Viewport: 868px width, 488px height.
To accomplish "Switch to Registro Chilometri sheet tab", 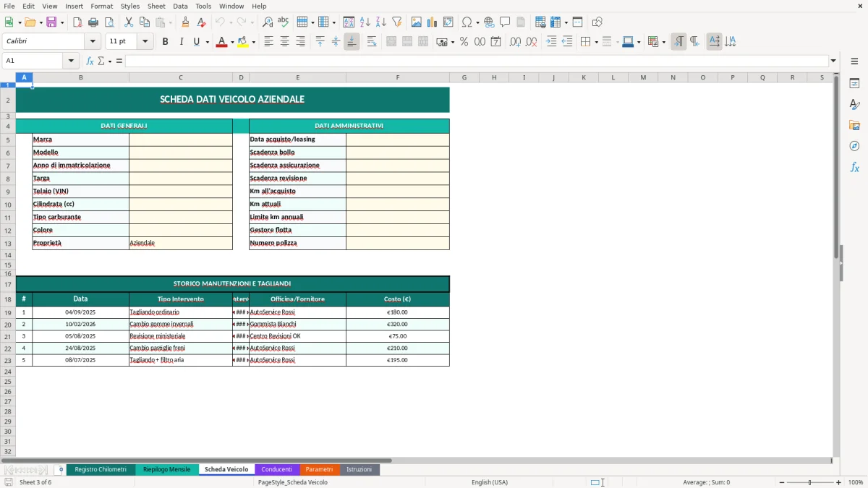I will coord(101,470).
